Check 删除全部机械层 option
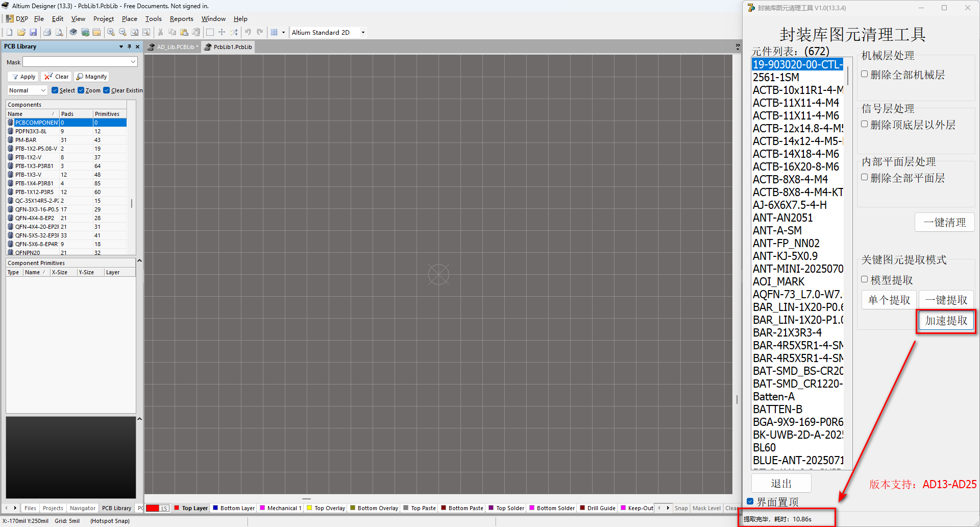Viewport: 980px width, 527px height. [865, 74]
